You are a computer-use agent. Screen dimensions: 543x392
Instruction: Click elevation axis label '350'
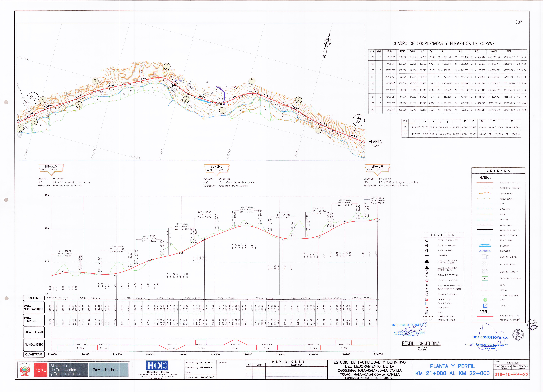click(47, 228)
